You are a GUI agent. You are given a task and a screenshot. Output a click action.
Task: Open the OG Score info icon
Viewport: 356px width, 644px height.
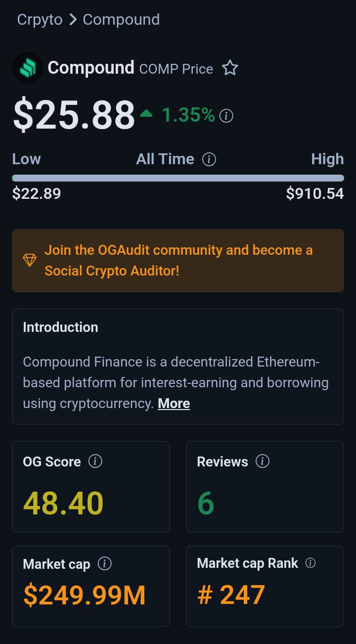95,461
